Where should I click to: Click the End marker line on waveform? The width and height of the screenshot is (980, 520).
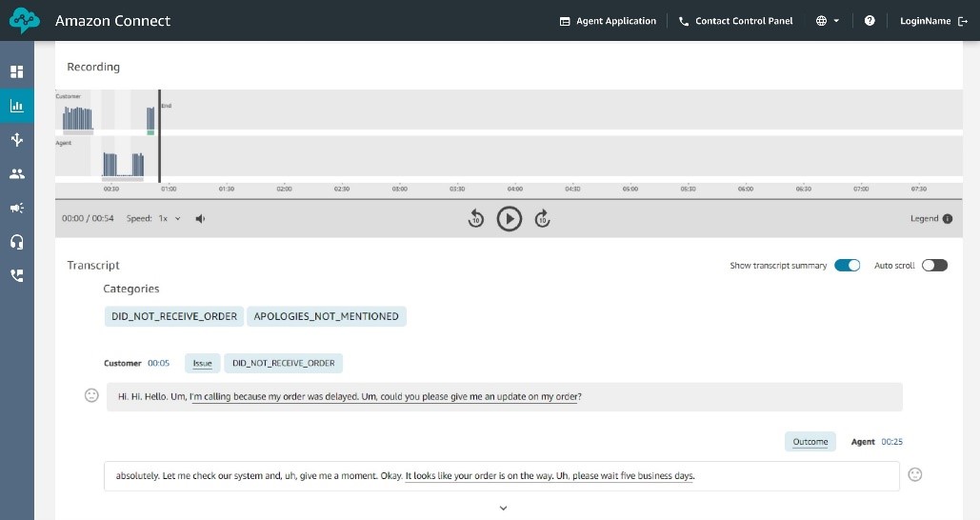[159, 135]
